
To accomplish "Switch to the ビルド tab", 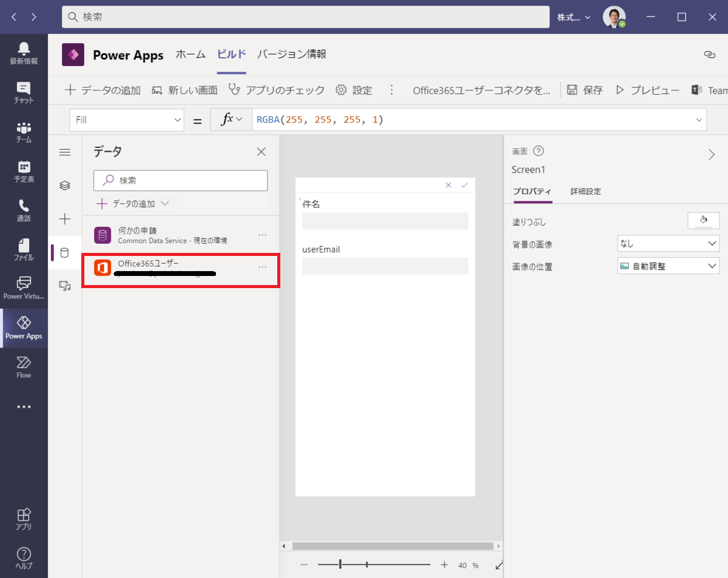I will pyautogui.click(x=232, y=55).
